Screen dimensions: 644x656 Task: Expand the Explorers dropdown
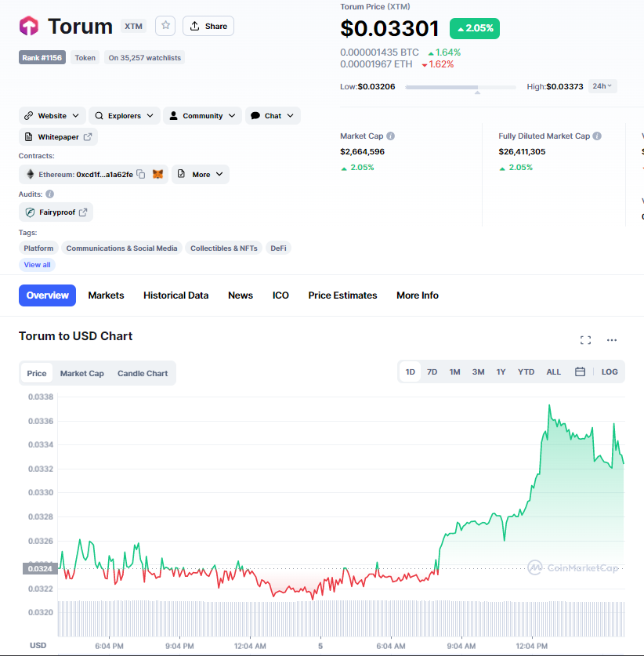coord(125,116)
